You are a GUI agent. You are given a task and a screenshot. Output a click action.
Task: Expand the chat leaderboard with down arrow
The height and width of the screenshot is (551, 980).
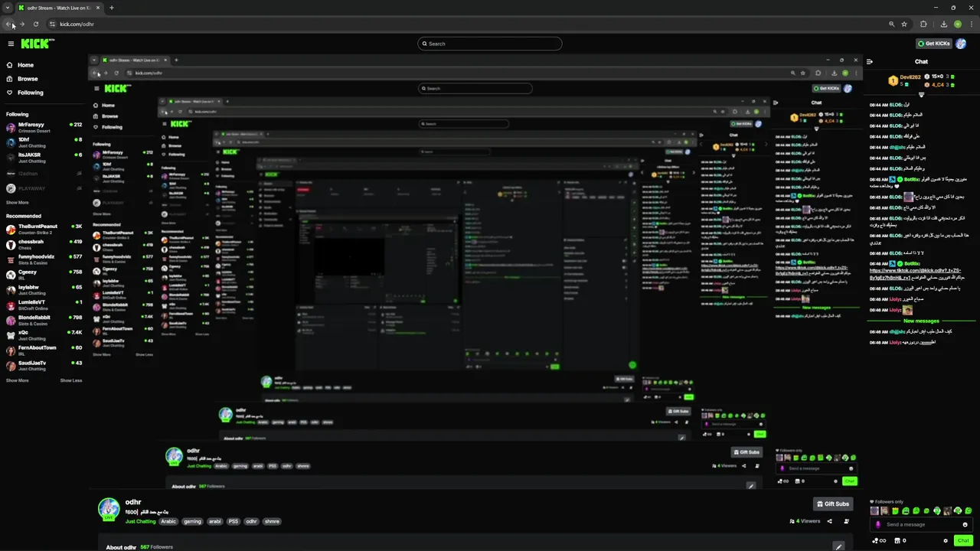click(921, 95)
